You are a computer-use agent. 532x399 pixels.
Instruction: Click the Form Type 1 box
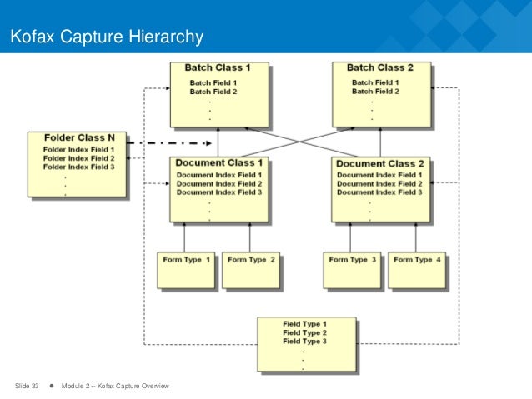click(186, 270)
